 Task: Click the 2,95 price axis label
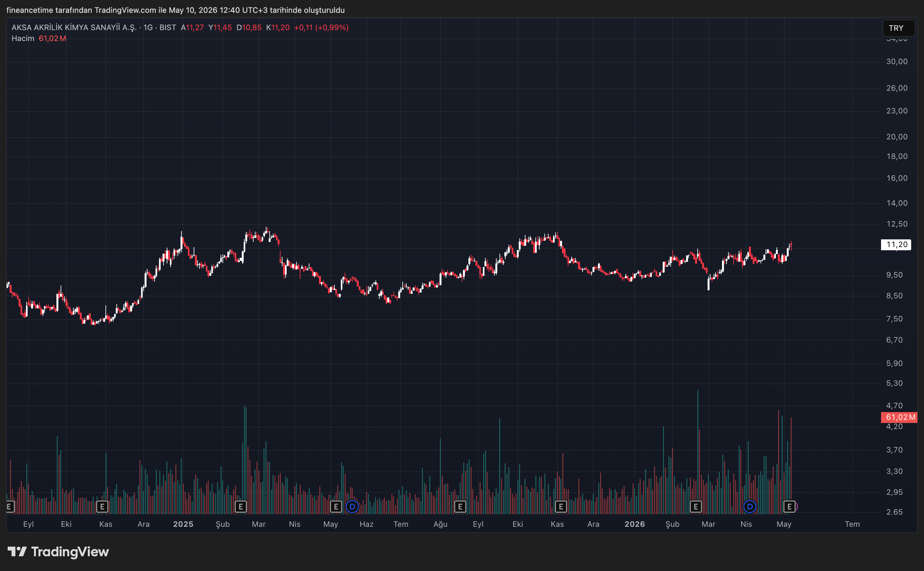[x=894, y=492]
